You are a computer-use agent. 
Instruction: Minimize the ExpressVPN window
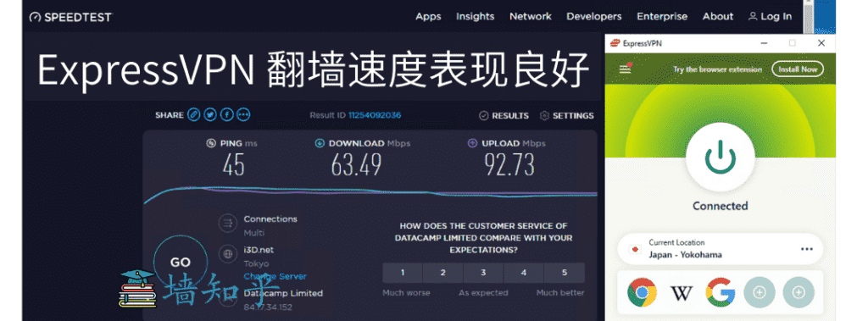point(764,43)
